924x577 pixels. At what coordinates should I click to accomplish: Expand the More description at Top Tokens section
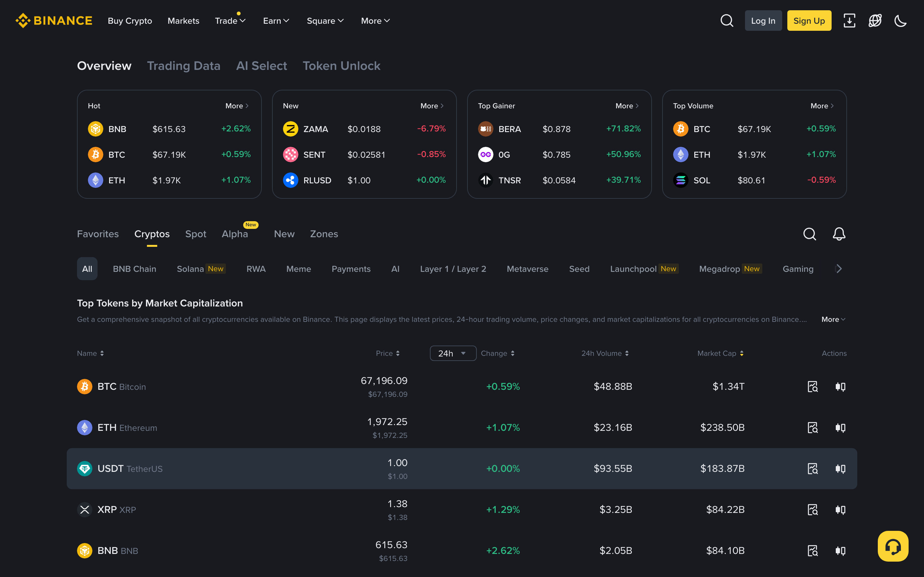(833, 319)
